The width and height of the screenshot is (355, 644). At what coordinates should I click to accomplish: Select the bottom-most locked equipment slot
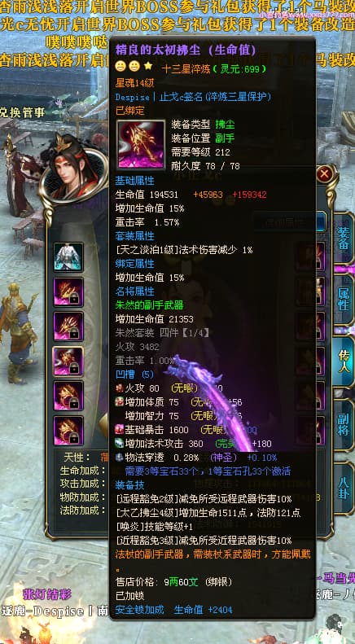68,431
